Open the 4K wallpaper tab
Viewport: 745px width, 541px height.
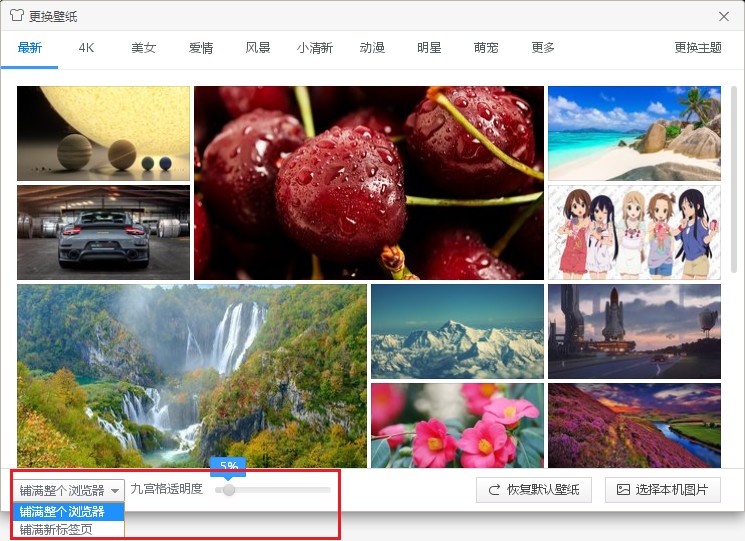(x=86, y=48)
